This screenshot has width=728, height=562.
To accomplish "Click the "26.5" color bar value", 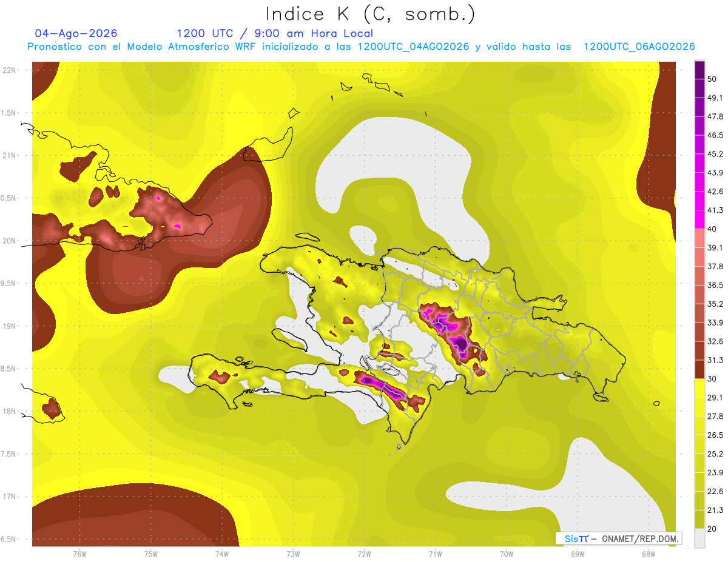I will pos(715,435).
